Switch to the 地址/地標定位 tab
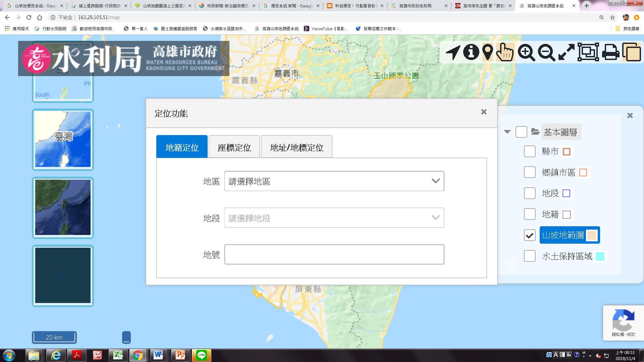The height and width of the screenshot is (362, 644). coord(297,147)
